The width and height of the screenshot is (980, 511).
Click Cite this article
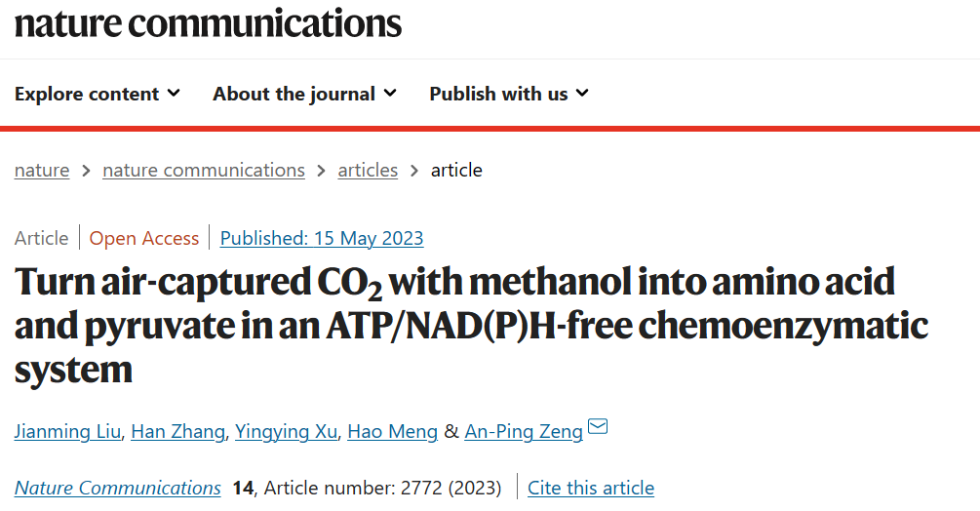coord(591,488)
